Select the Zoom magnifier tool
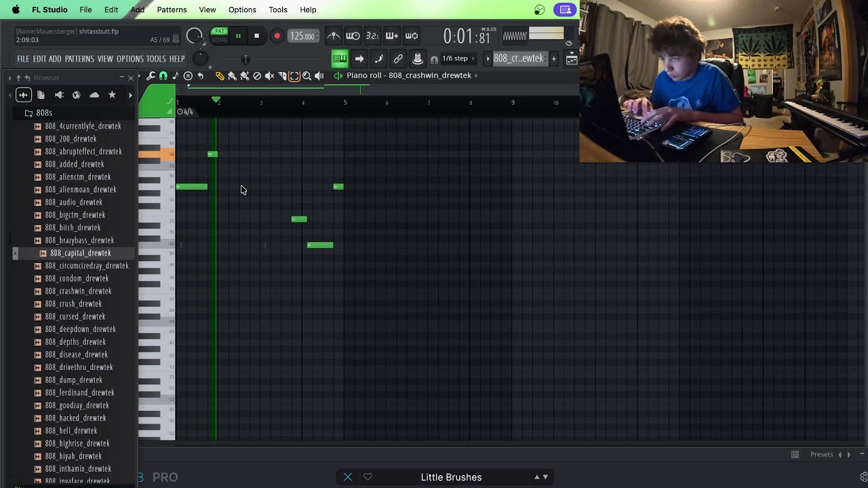868x488 pixels. [307, 76]
